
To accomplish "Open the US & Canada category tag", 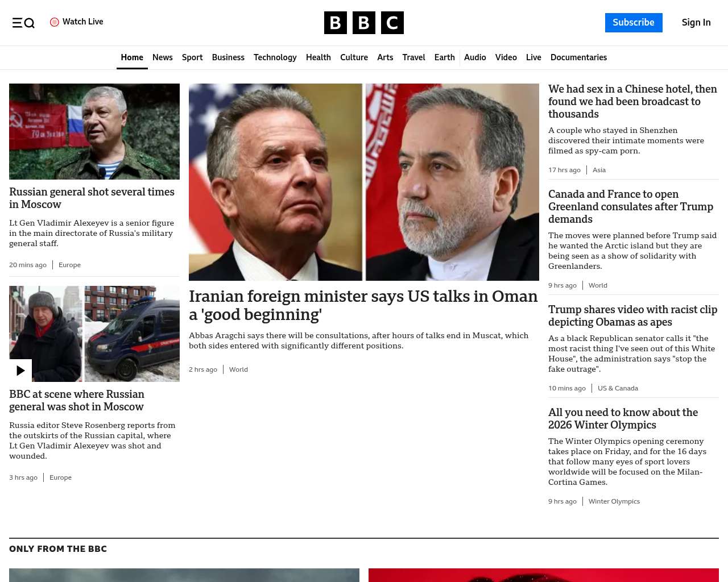I will pyautogui.click(x=618, y=388).
